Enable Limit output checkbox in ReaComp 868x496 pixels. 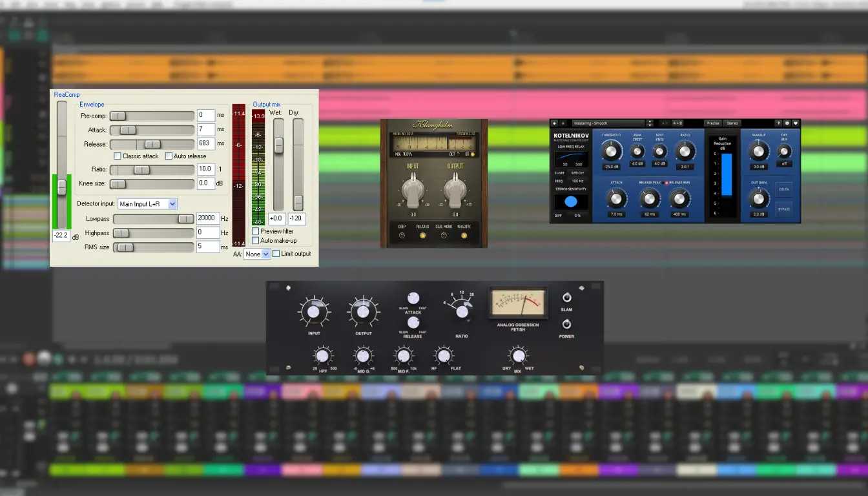[x=276, y=254]
